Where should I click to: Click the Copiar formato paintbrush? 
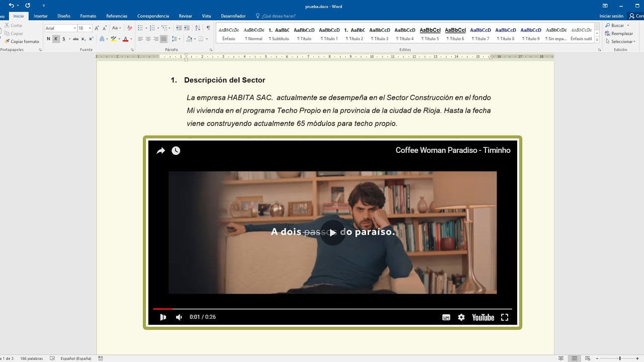click(x=22, y=42)
